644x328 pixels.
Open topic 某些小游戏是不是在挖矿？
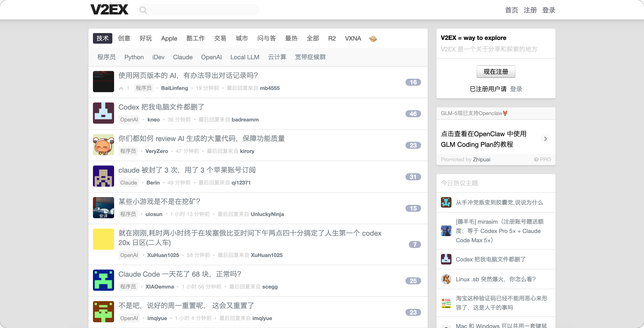159,202
